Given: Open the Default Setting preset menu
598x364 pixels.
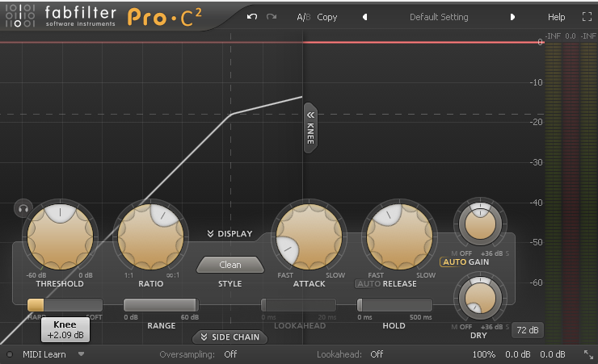Looking at the screenshot, I should 439,17.
